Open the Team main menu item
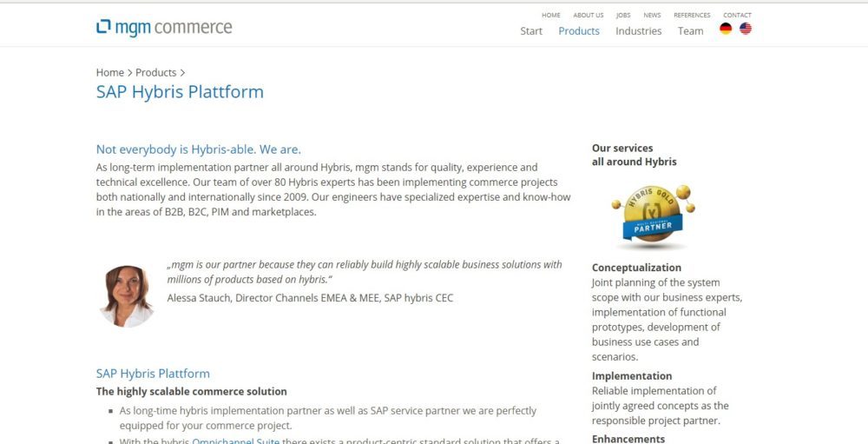 pyautogui.click(x=690, y=31)
